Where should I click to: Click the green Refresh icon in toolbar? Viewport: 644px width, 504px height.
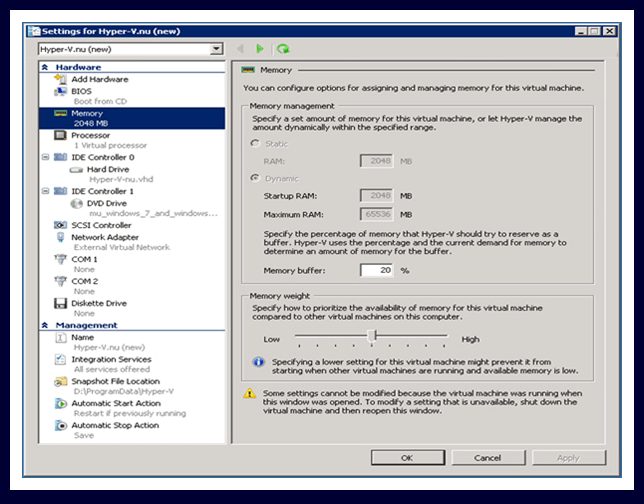pyautogui.click(x=283, y=49)
